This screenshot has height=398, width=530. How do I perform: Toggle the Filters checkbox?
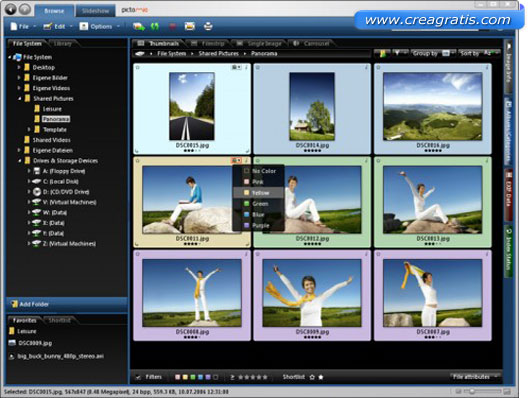click(138, 377)
